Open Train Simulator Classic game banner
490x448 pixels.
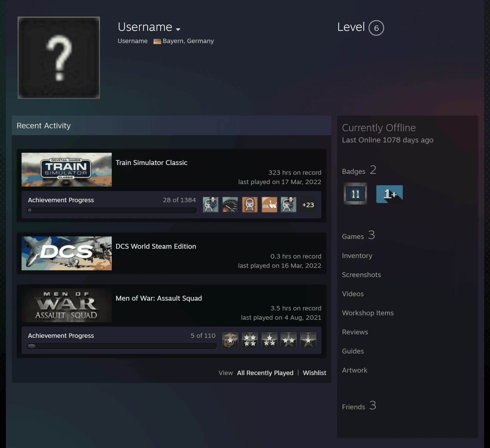pyautogui.click(x=67, y=170)
